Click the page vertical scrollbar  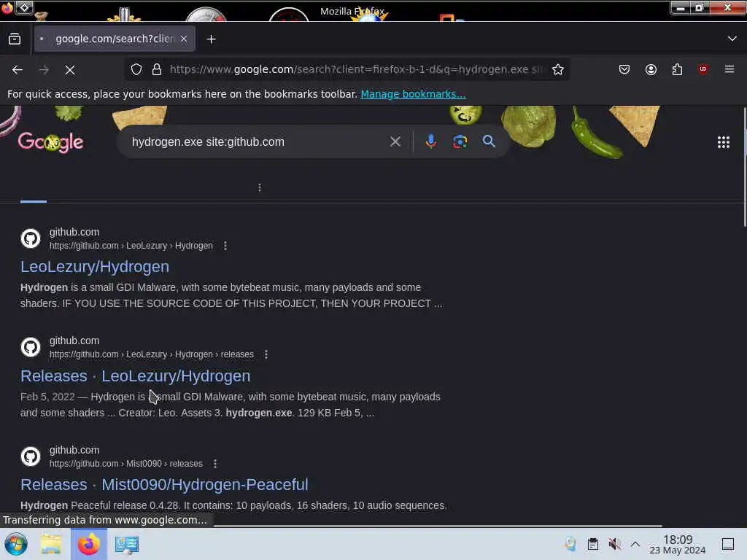point(744,167)
